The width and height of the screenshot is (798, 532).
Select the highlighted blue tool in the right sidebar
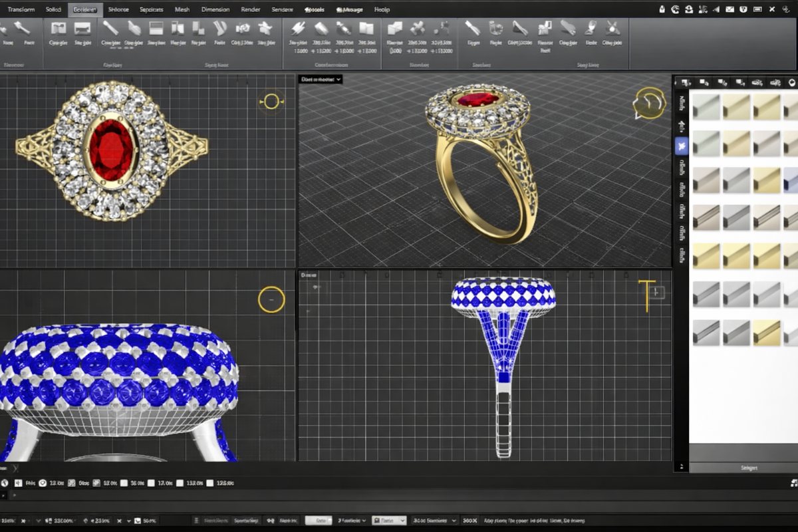(680, 146)
